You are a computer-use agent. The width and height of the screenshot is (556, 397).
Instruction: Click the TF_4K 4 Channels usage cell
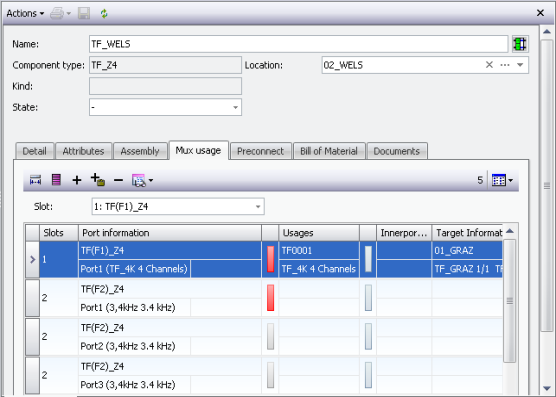point(319,269)
